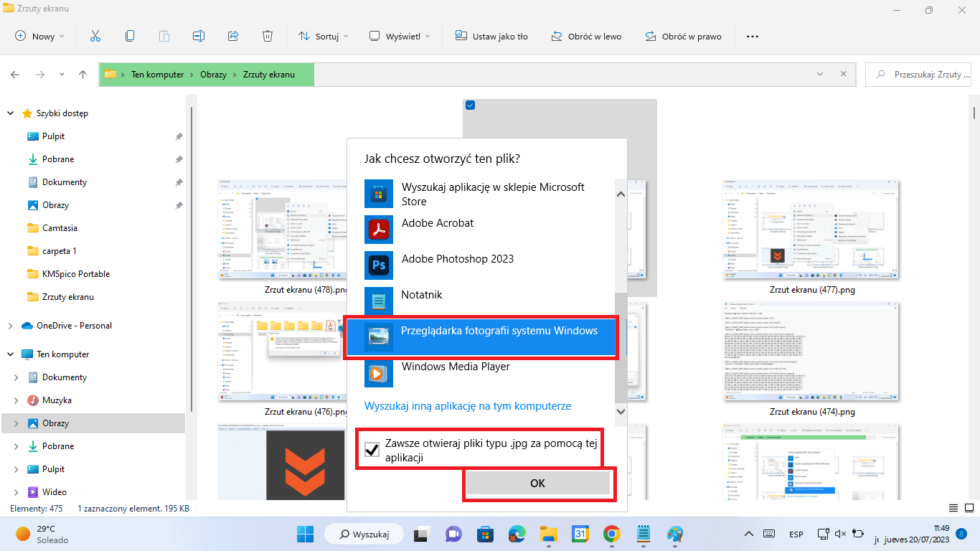The height and width of the screenshot is (551, 980).
Task: Open the Windows Start button
Action: (x=305, y=534)
